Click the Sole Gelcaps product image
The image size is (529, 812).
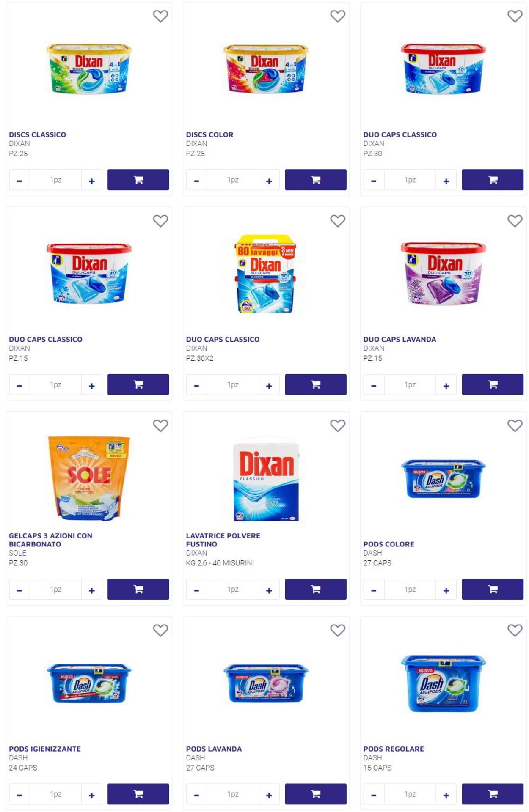pyautogui.click(x=89, y=478)
